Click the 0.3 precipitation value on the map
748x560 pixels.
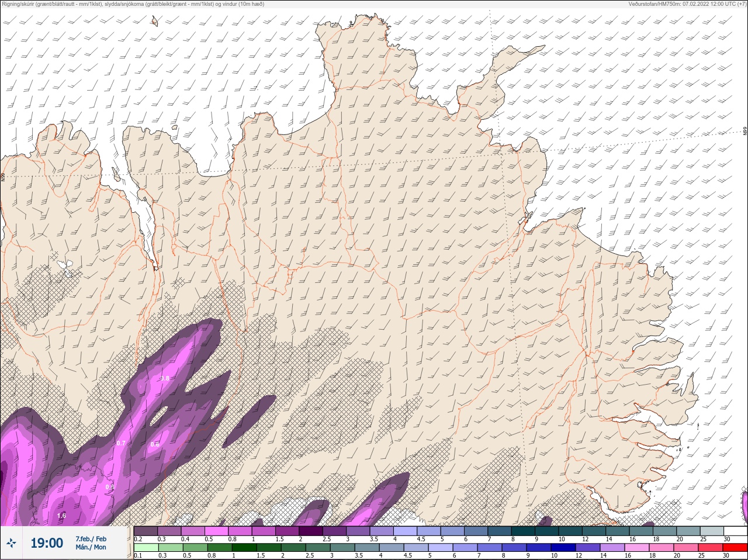pyautogui.click(x=110, y=486)
